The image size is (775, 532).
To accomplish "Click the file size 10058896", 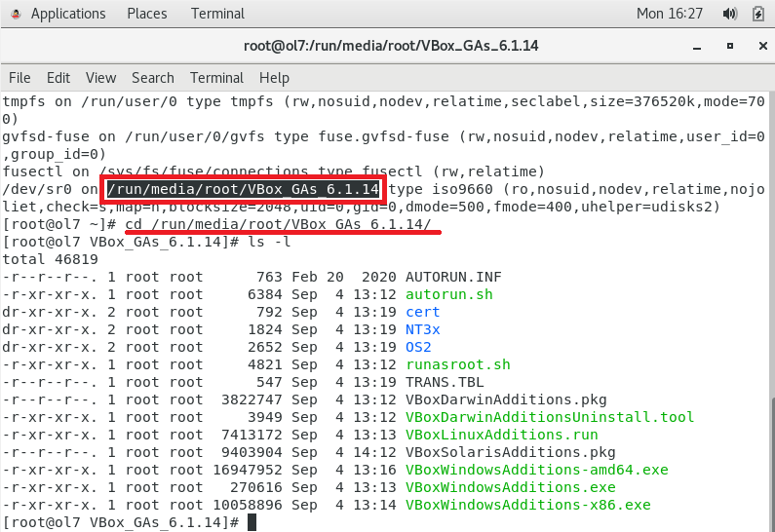I will (248, 505).
